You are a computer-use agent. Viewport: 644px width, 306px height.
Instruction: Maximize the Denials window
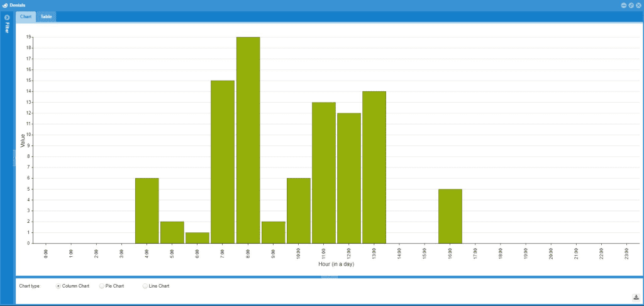tap(631, 5)
